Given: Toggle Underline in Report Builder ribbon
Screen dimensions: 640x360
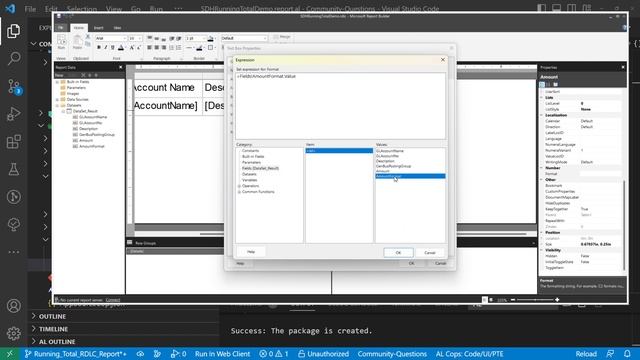Looking at the screenshot, I should point(113,48).
